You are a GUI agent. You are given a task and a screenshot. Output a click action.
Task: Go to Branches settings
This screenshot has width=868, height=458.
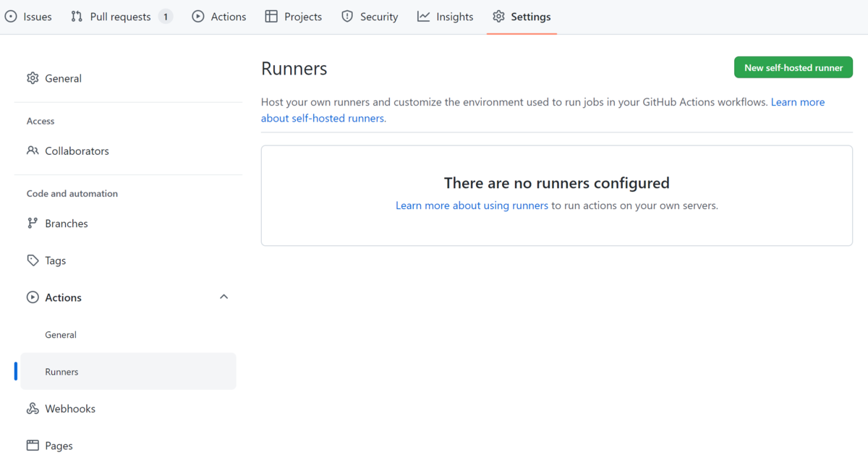128,224
